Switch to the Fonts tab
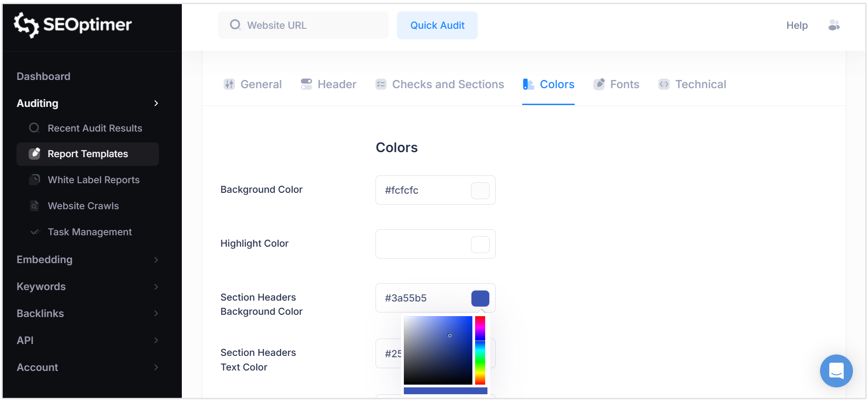The height and width of the screenshot is (402, 868). pyautogui.click(x=624, y=84)
